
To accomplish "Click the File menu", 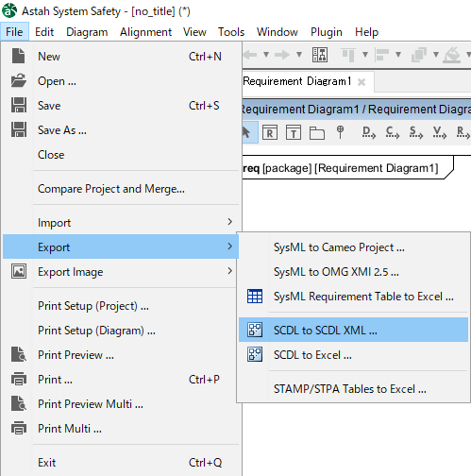I will click(14, 32).
